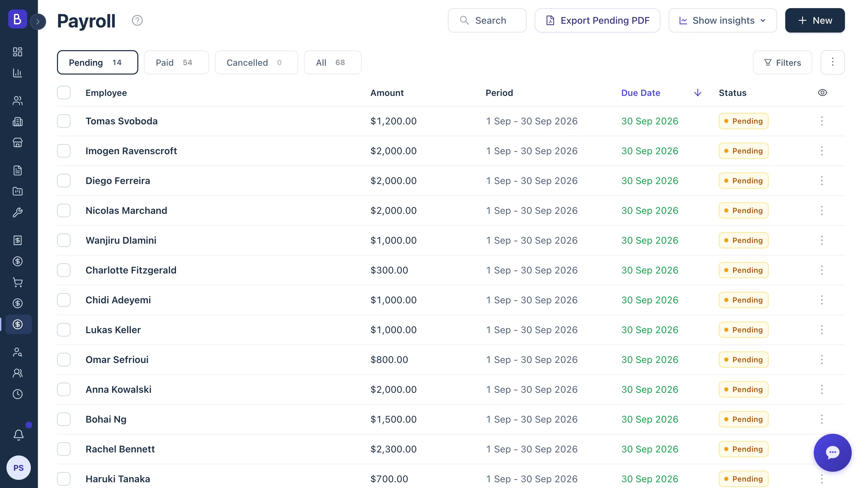The image size is (868, 488).
Task: Switch to the All tab
Action: click(x=333, y=62)
